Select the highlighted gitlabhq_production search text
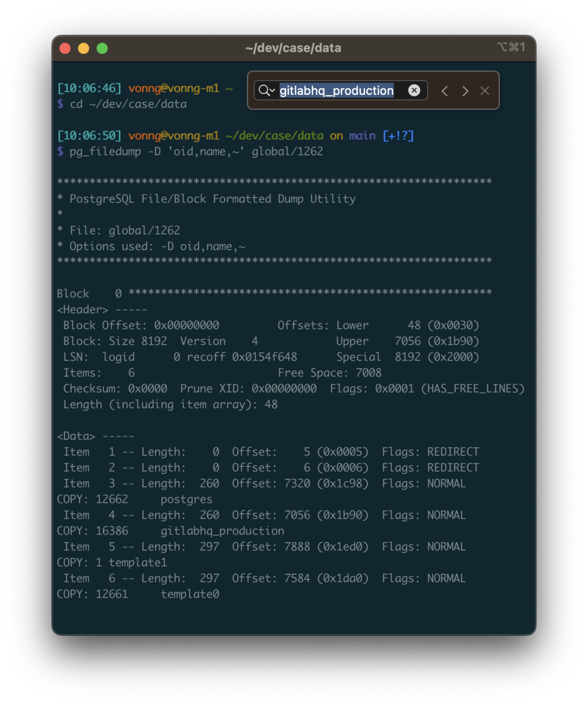 pos(336,90)
